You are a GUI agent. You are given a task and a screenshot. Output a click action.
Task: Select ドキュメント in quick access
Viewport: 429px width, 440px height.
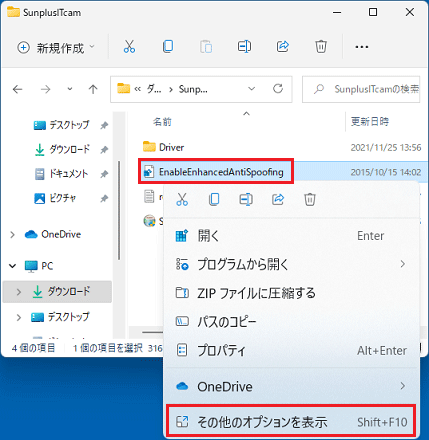tap(61, 174)
